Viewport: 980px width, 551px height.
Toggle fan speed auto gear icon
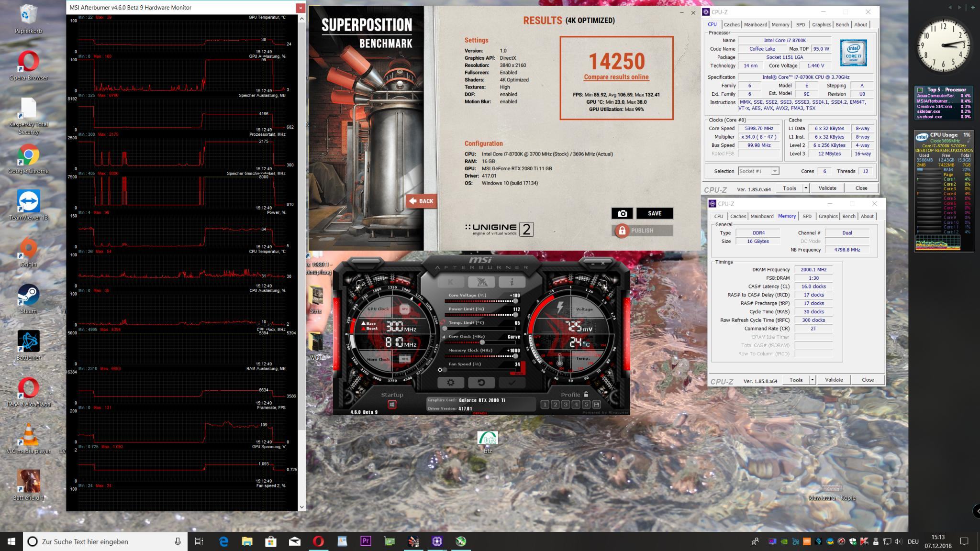440,370
